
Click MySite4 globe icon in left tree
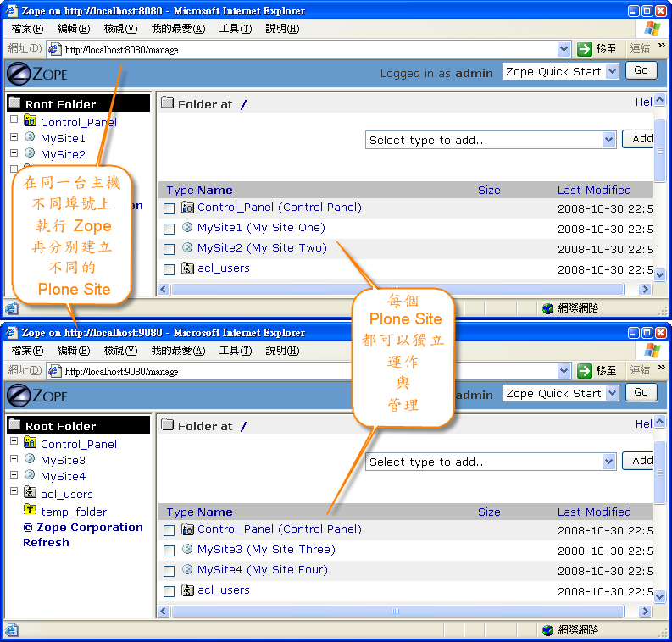click(x=30, y=474)
